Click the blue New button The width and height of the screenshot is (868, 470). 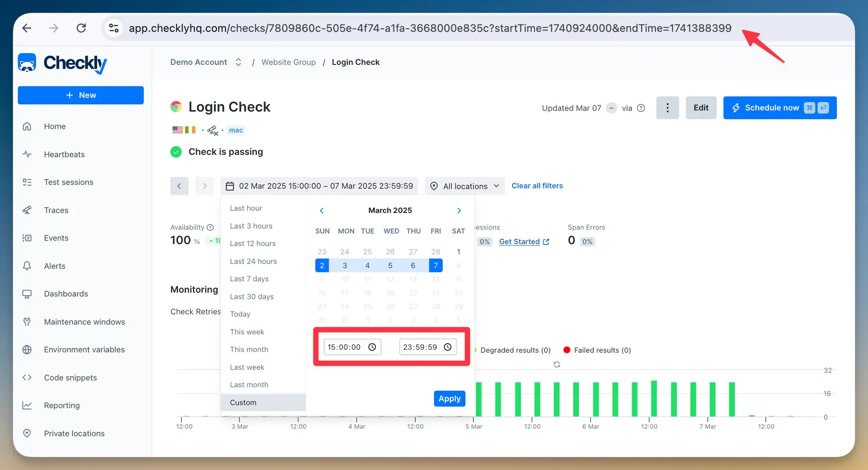[81, 95]
